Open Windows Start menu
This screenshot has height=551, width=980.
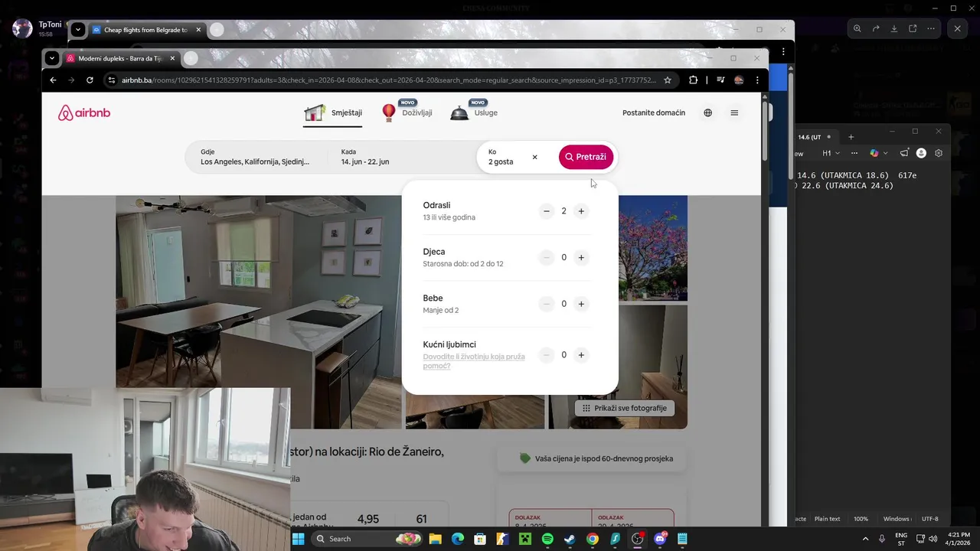pos(299,539)
